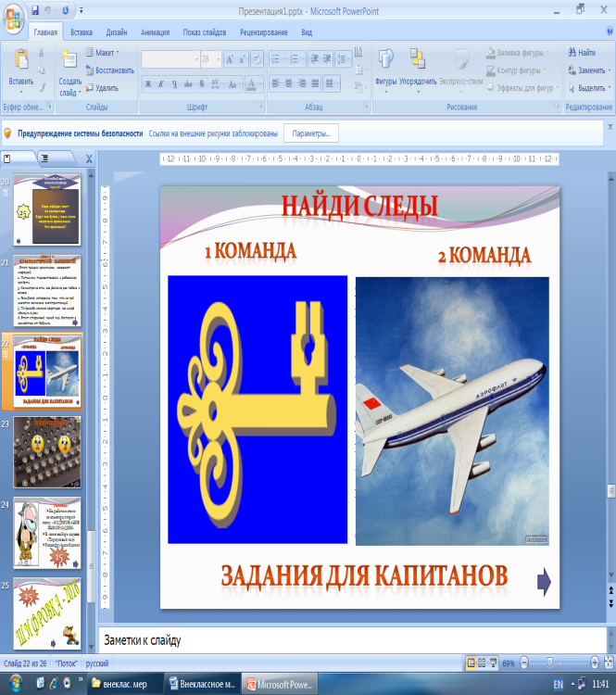Click the decrease indent icon

314,59
